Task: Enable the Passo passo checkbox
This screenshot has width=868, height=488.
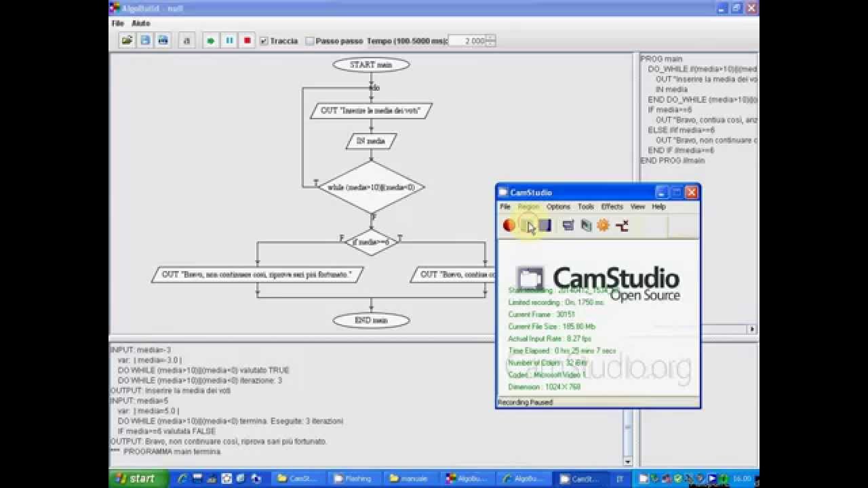Action: [x=310, y=41]
